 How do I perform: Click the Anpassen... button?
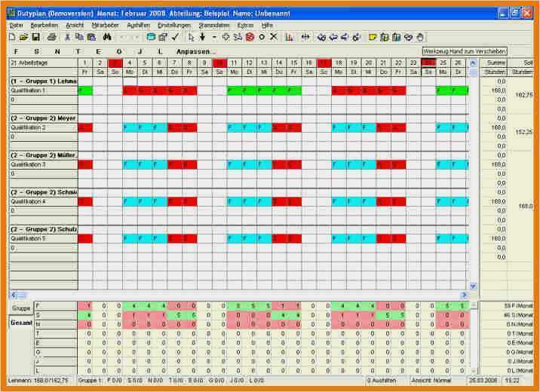tap(196, 51)
